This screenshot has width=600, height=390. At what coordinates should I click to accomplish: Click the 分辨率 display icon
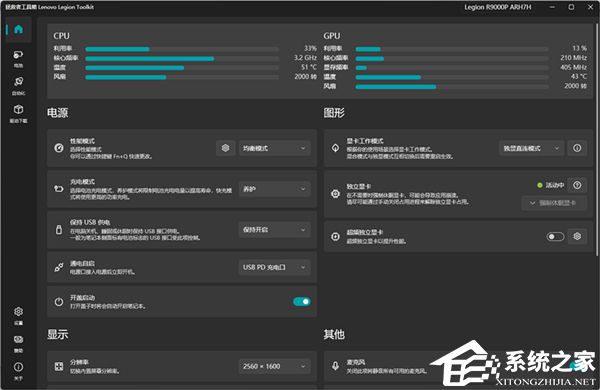pos(59,366)
